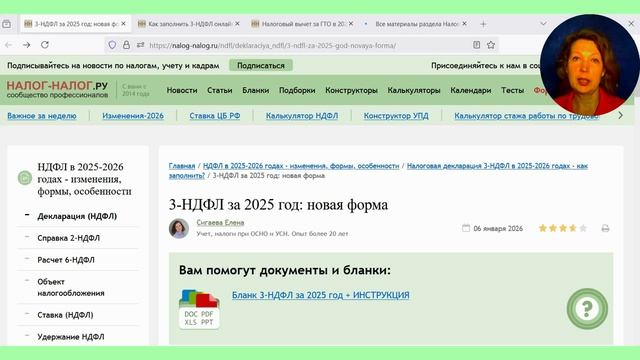The height and width of the screenshot is (360, 640).
Task: Open the Статьи menu item
Action: [x=220, y=90]
